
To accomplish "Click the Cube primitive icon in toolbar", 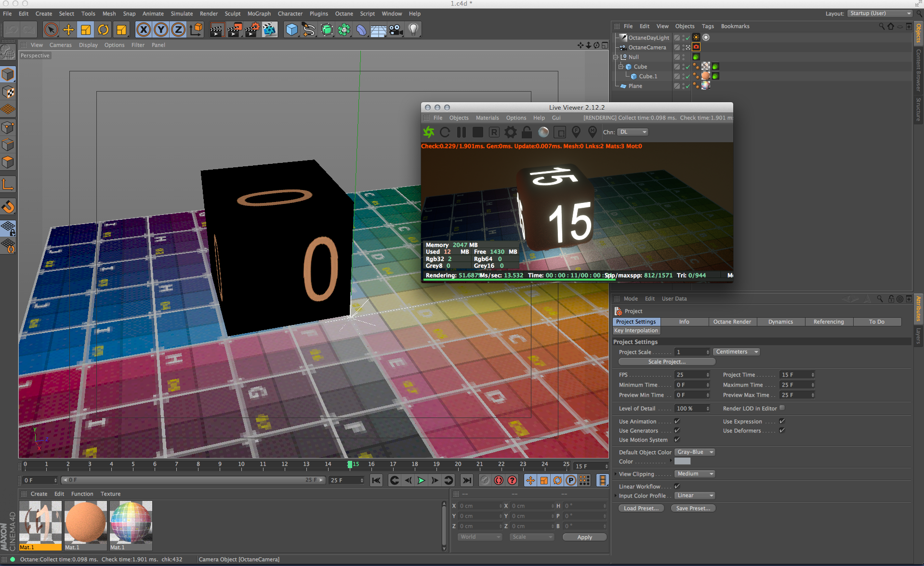I will click(291, 30).
